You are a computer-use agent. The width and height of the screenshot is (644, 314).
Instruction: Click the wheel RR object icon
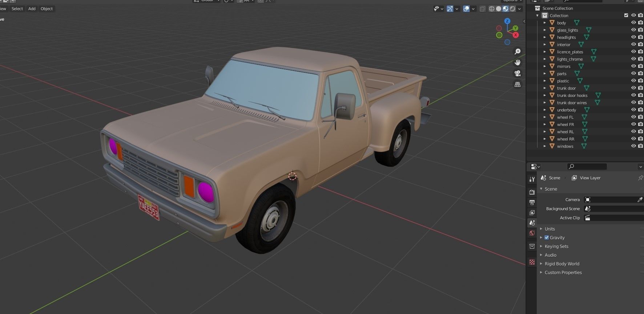point(552,139)
